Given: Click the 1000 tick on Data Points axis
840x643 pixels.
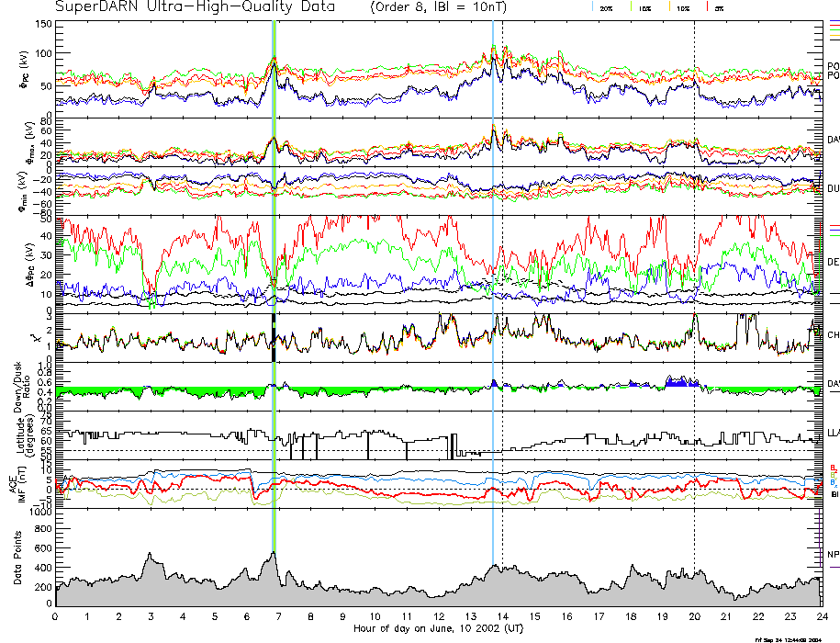Looking at the screenshot, I should [41, 512].
